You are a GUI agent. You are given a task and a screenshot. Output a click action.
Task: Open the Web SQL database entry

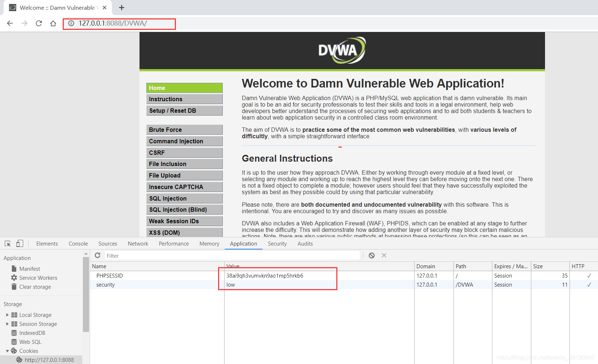point(26,342)
